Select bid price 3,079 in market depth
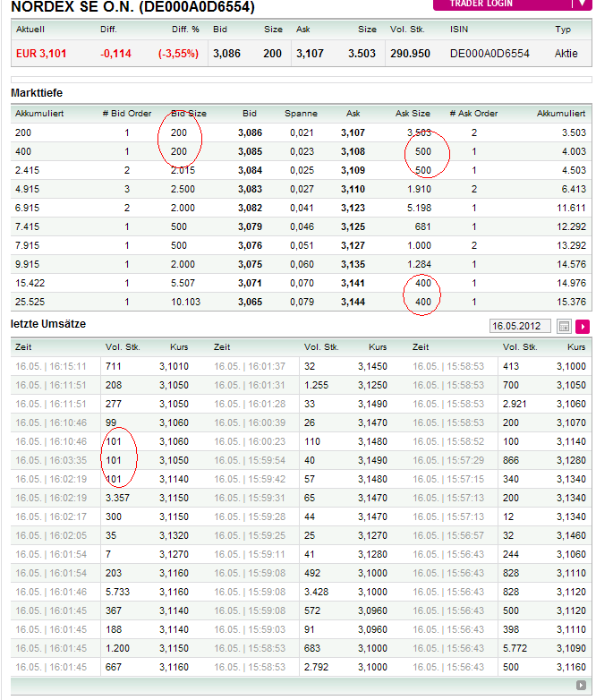The width and height of the screenshot is (596, 700). coord(250,226)
